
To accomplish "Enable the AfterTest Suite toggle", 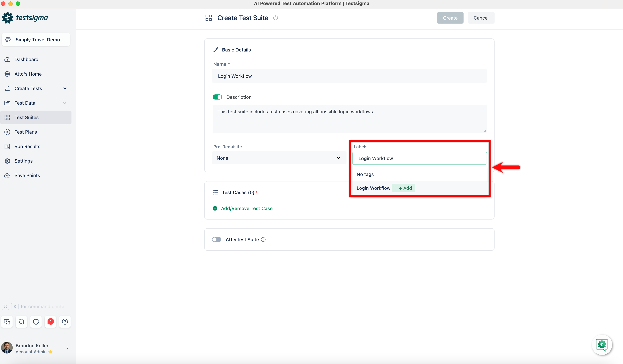I will coord(217,239).
